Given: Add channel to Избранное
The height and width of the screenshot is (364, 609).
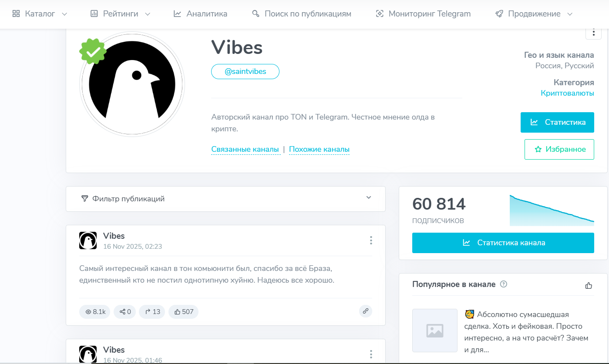Looking at the screenshot, I should coord(559,149).
